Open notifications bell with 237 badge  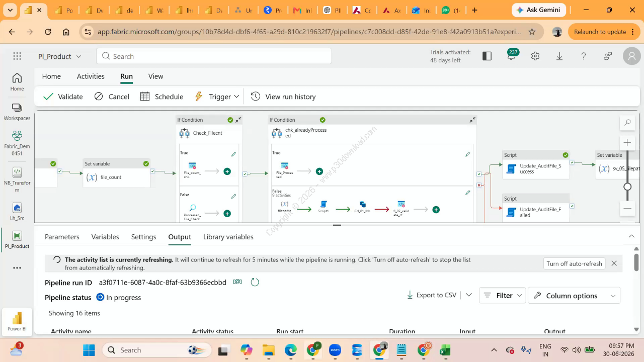tap(511, 55)
